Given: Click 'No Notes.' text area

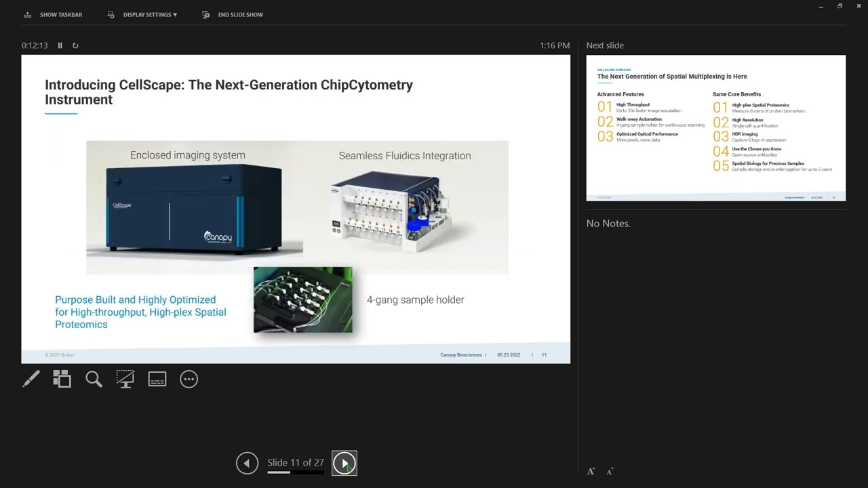Looking at the screenshot, I should [x=608, y=223].
